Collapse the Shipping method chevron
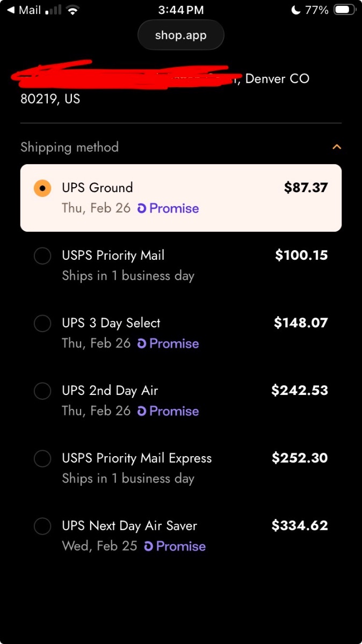The width and height of the screenshot is (362, 644). [337, 147]
